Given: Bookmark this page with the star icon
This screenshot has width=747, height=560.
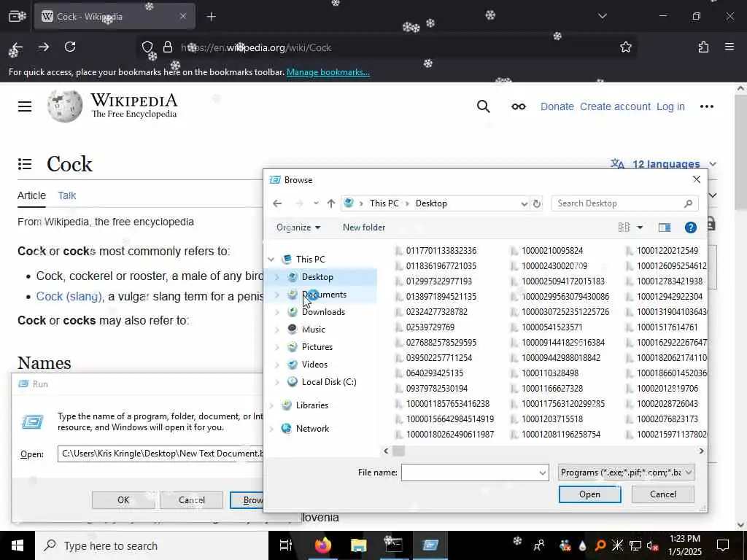Looking at the screenshot, I should click(x=625, y=47).
